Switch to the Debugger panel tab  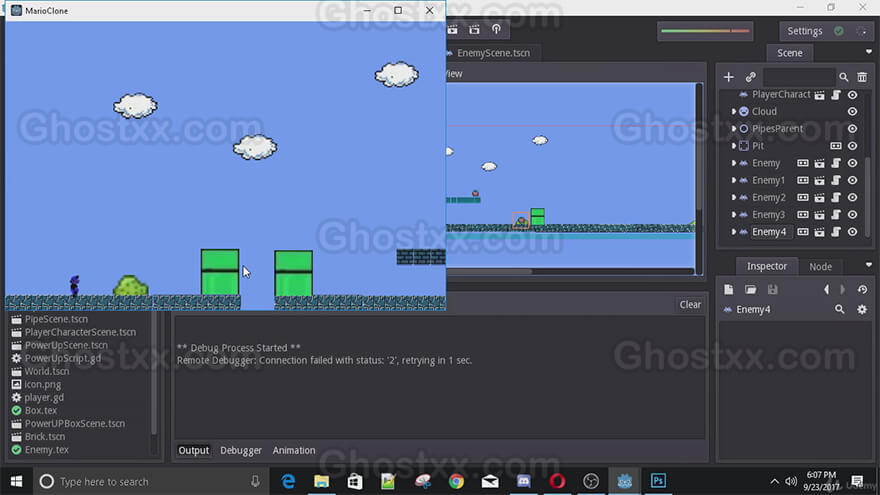point(241,450)
